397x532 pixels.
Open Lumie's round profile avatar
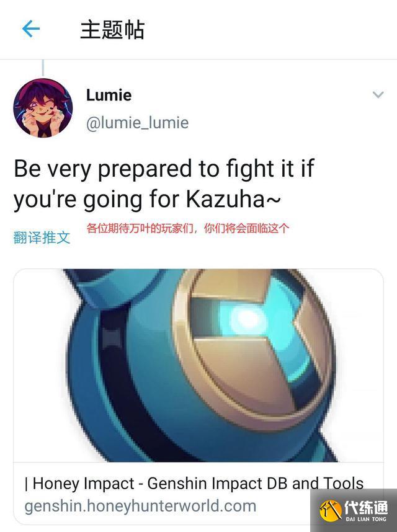tap(43, 108)
